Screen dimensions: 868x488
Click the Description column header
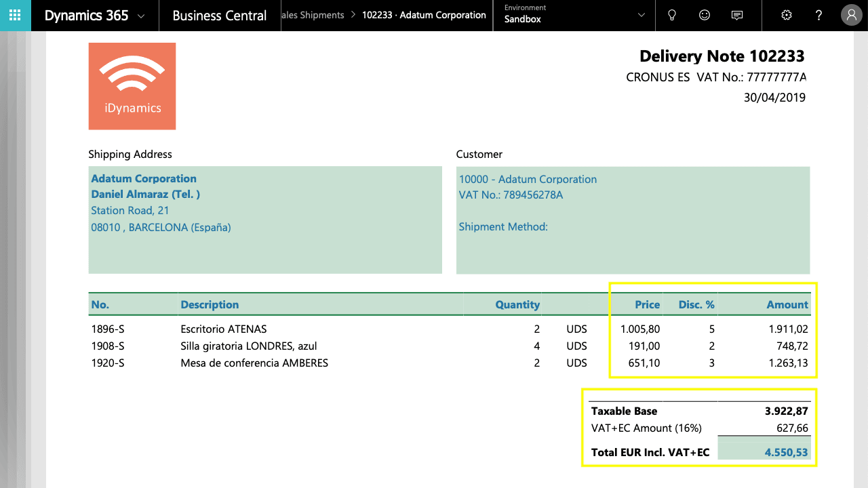point(210,305)
